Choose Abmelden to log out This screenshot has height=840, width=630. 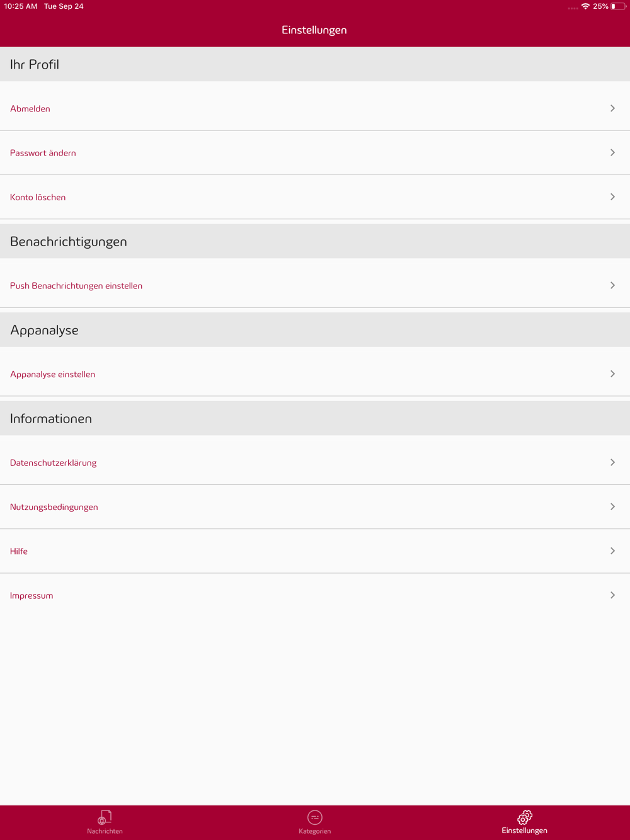click(315, 108)
